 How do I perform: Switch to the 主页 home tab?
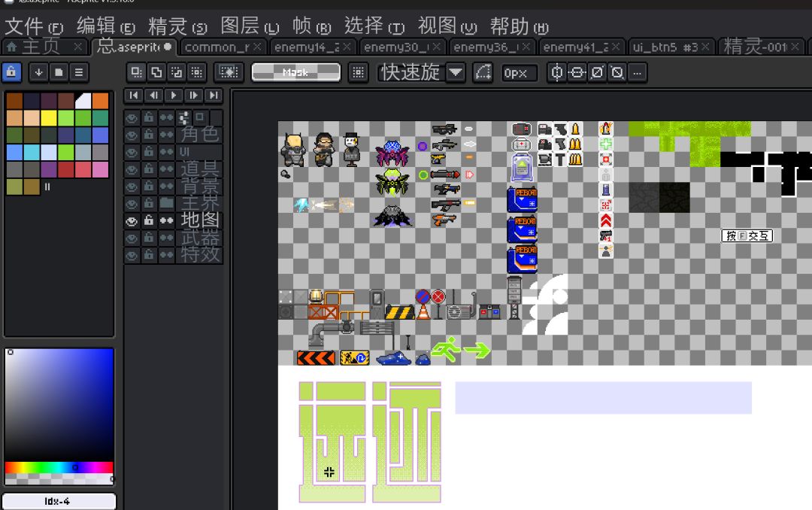tap(41, 47)
